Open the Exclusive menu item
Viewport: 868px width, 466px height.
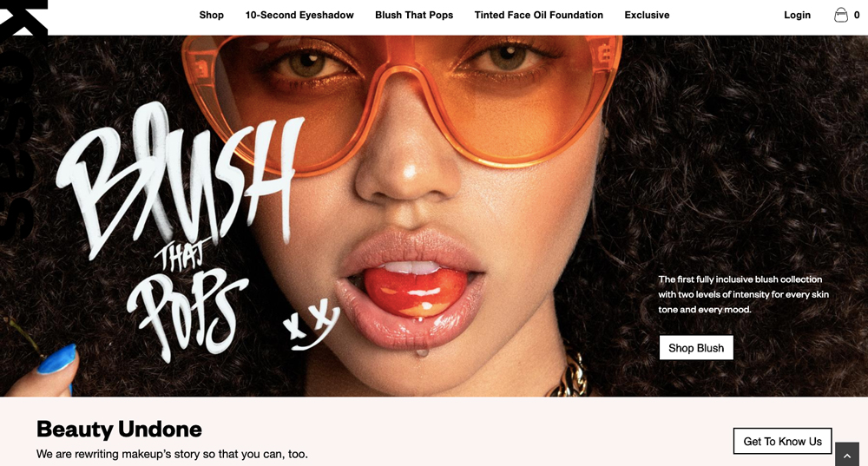pyautogui.click(x=648, y=15)
